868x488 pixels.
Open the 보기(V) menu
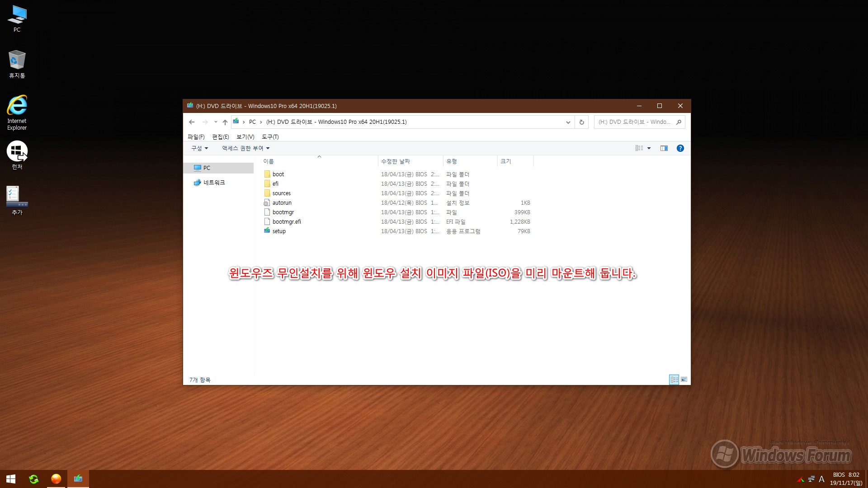[x=245, y=137]
